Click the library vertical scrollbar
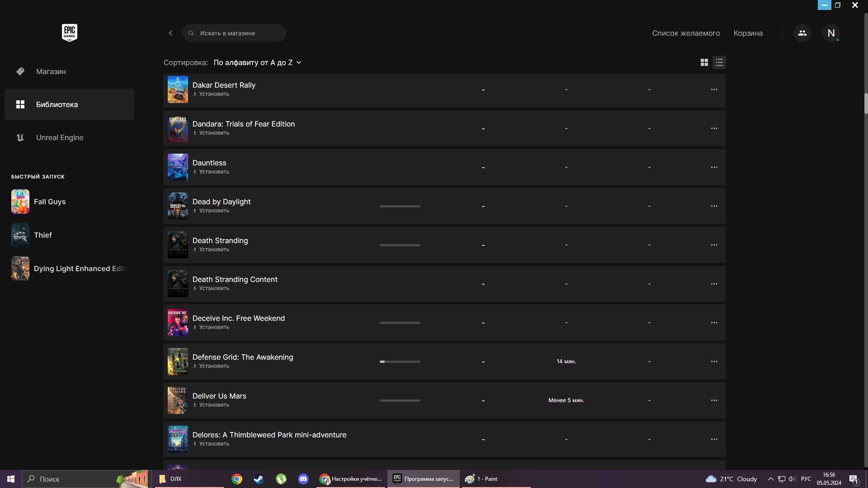868x488 pixels. pos(866,103)
